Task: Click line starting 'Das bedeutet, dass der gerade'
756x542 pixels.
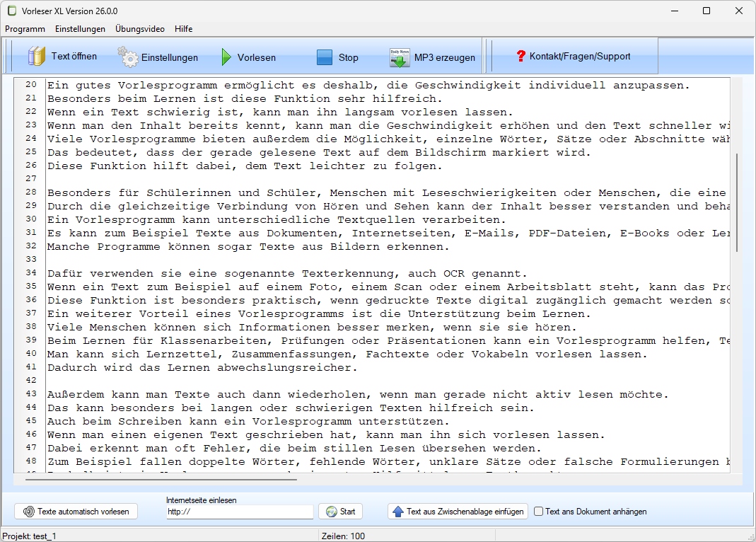Action: click(319, 153)
